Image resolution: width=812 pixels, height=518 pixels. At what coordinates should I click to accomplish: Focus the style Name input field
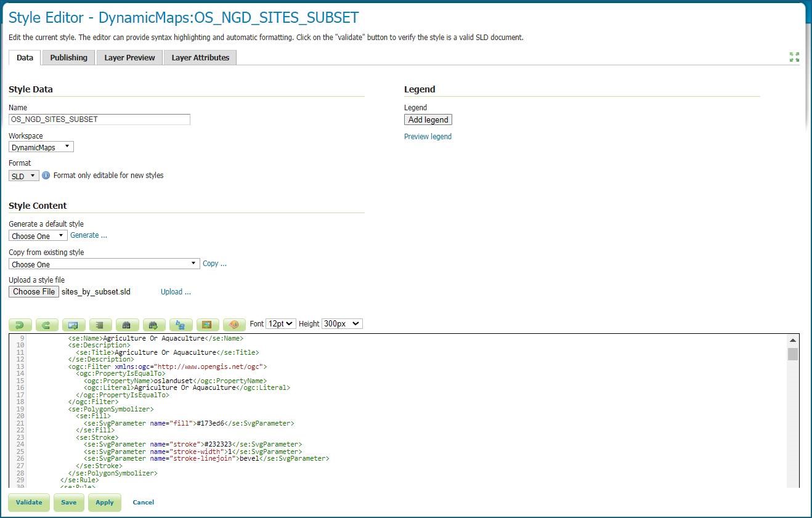pos(99,119)
